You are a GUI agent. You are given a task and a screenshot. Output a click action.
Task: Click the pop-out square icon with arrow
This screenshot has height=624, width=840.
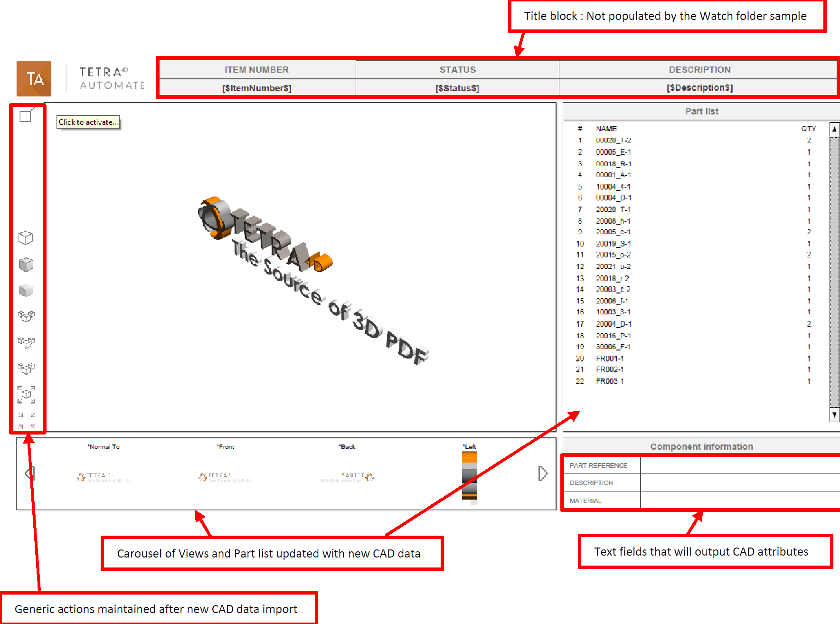(27, 115)
